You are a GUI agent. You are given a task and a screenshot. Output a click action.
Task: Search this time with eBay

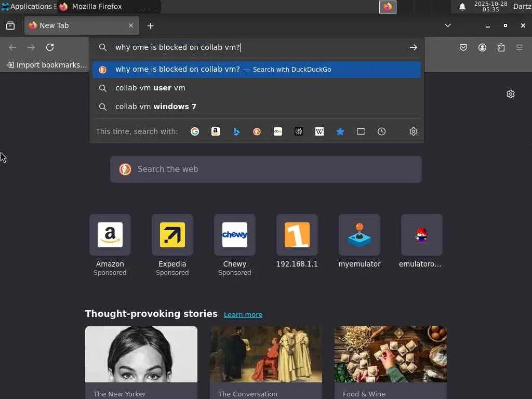pyautogui.click(x=278, y=131)
